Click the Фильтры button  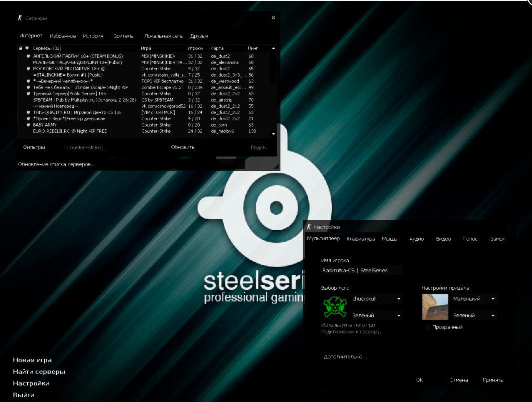34,147
